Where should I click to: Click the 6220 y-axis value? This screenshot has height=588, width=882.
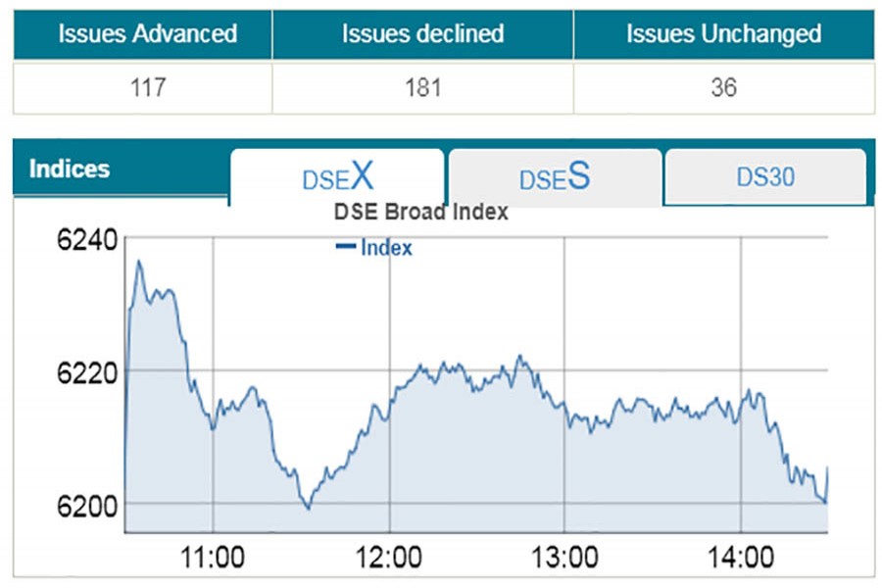(88, 372)
